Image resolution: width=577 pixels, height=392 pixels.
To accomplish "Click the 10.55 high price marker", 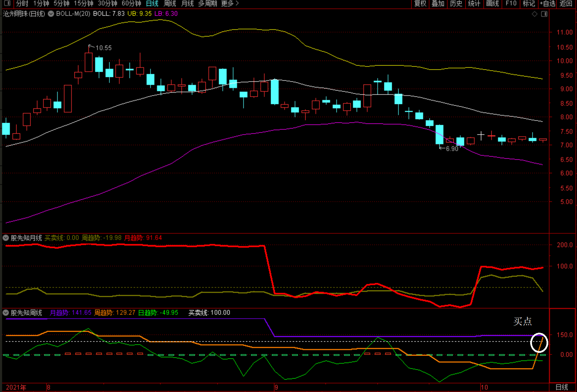I will click(x=103, y=48).
